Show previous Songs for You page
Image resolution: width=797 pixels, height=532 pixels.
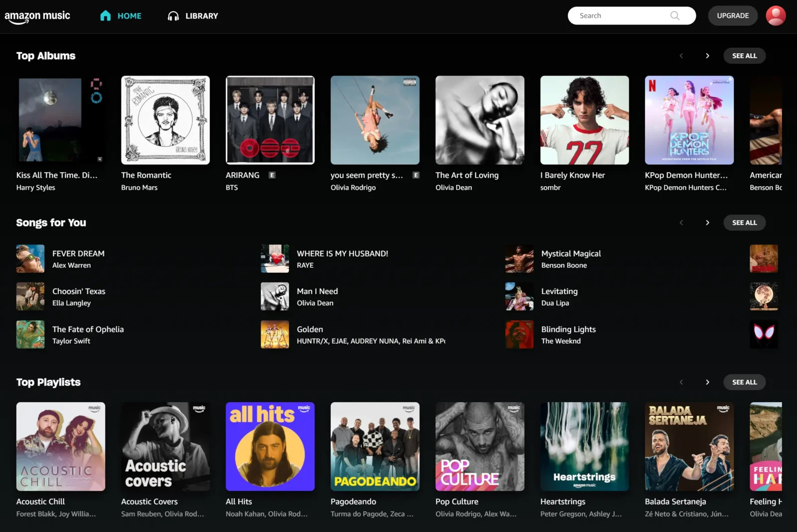(681, 222)
